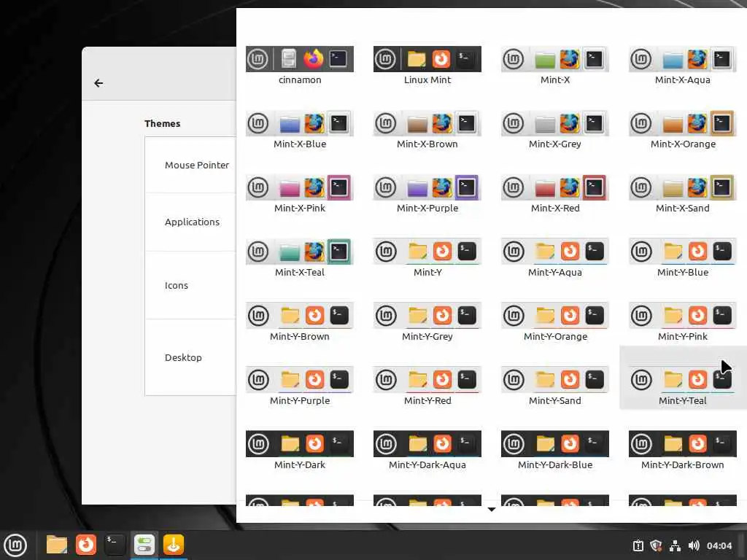This screenshot has width=747, height=560.
Task: Pick Mint-Y-Dark-Aqua theme
Action: coord(427,451)
